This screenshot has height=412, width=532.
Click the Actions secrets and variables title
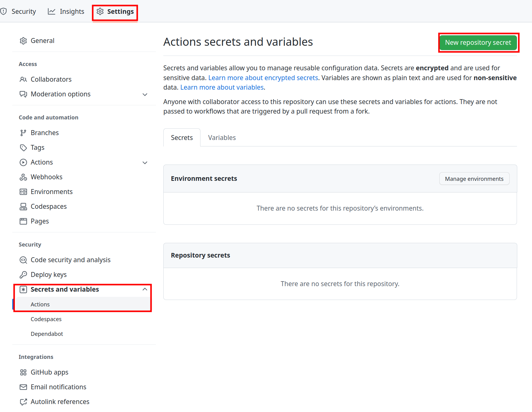[238, 42]
